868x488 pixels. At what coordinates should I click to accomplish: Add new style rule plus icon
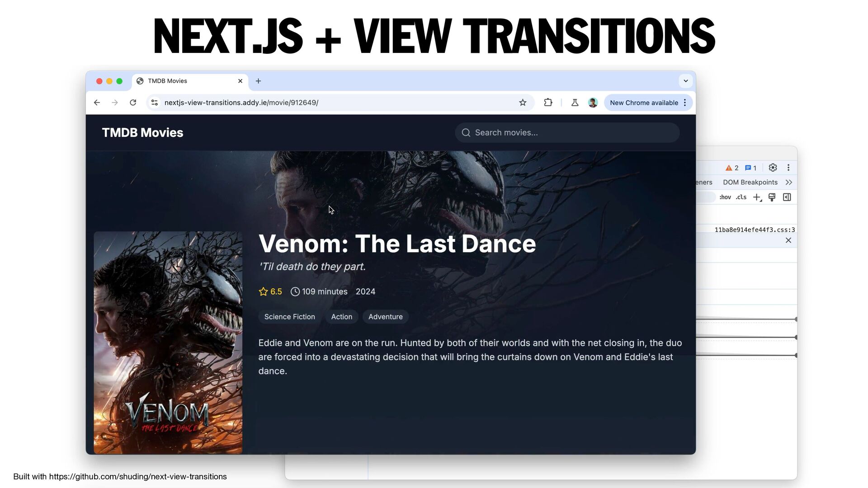[x=757, y=197]
